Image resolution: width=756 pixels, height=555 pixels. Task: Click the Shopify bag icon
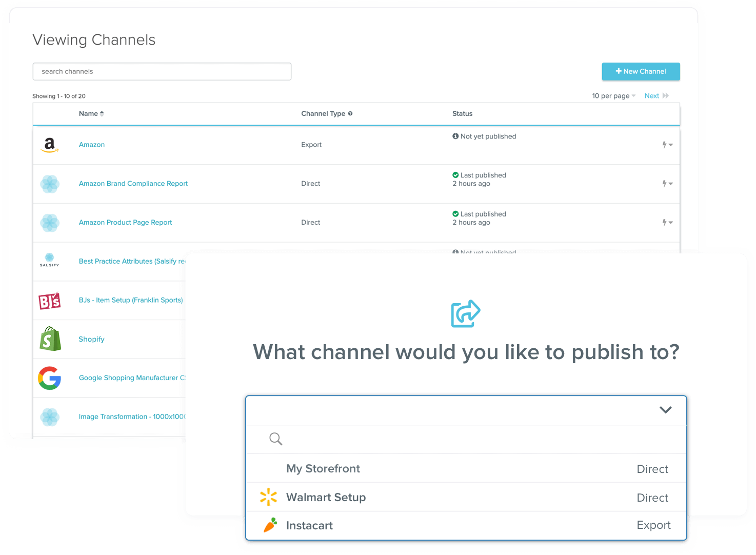click(x=50, y=339)
